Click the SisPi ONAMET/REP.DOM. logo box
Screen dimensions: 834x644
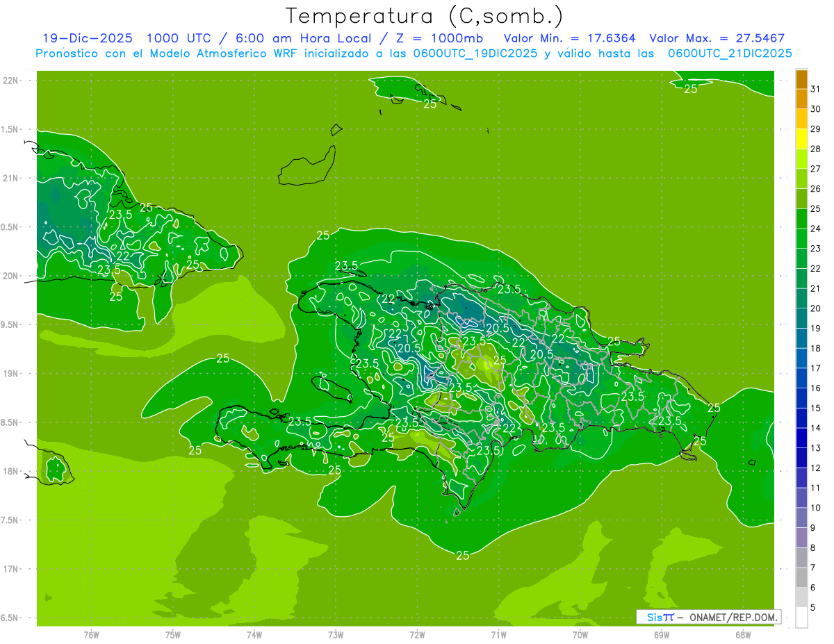click(708, 617)
